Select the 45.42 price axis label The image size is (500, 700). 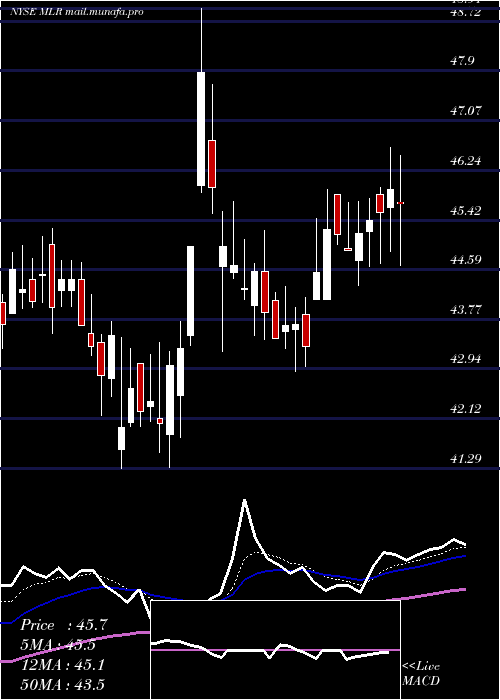[x=467, y=210]
